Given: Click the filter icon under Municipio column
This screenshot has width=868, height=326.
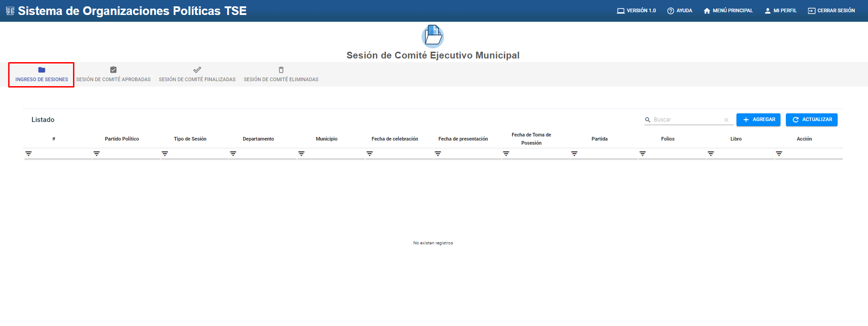Looking at the screenshot, I should pos(301,154).
